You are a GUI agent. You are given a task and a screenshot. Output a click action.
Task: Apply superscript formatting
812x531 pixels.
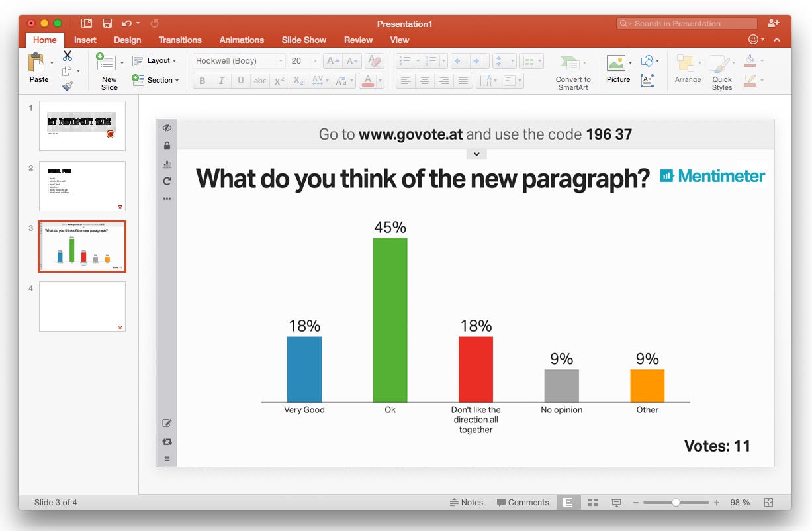(x=279, y=81)
